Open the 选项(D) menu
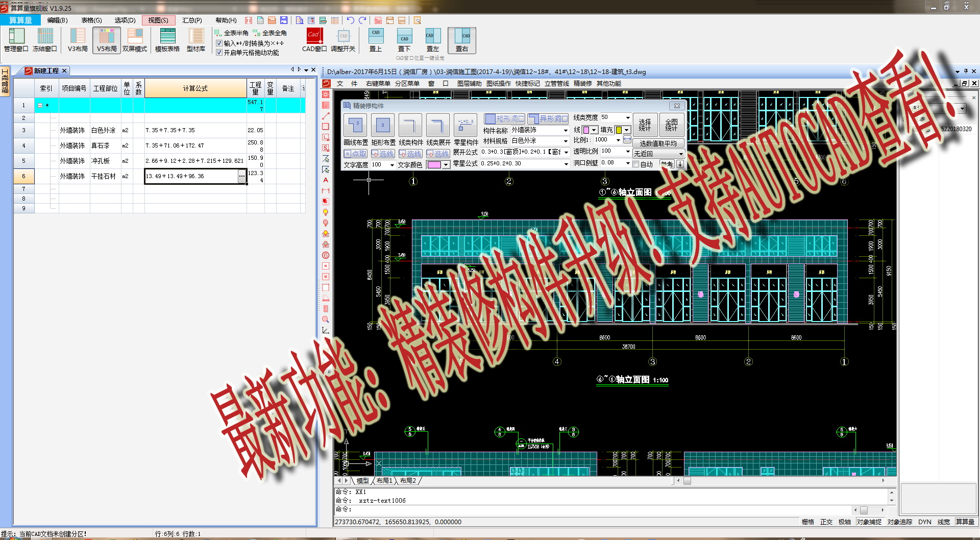This screenshot has width=980, height=540. pyautogui.click(x=125, y=20)
